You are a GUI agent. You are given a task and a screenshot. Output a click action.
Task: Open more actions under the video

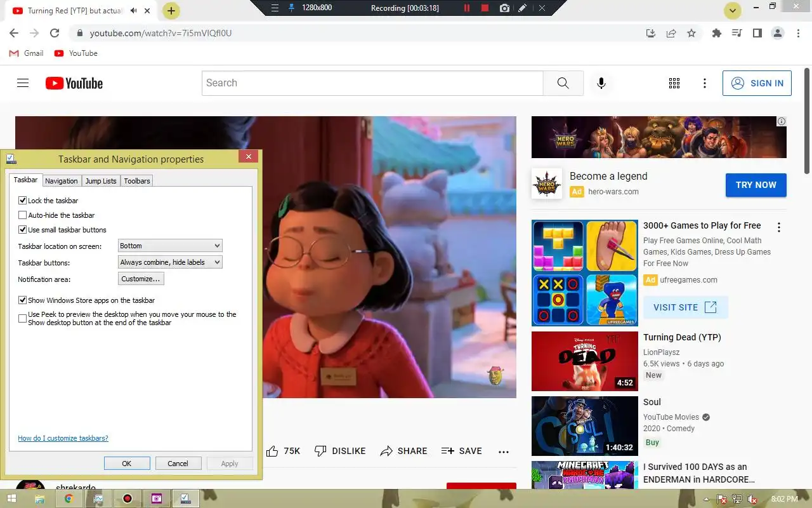[x=504, y=451]
